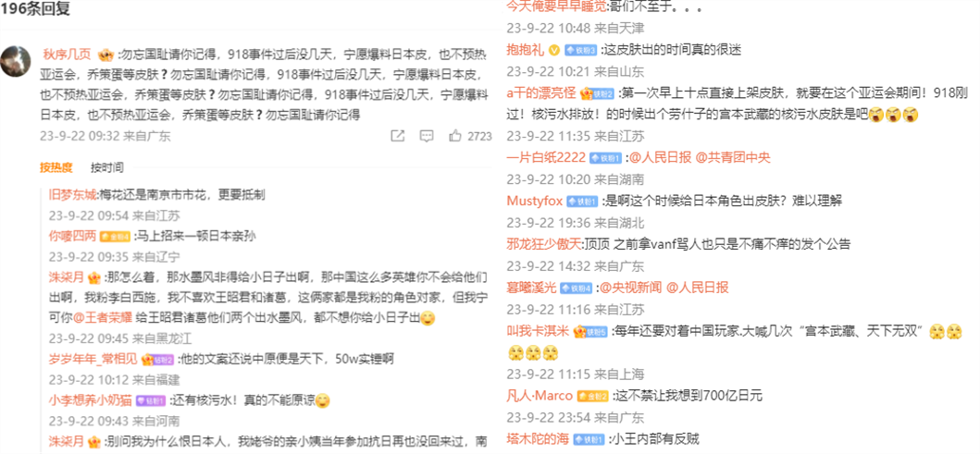The image size is (980, 454).
Task: Open the @共青团中央 mention link
Action: pos(733,157)
